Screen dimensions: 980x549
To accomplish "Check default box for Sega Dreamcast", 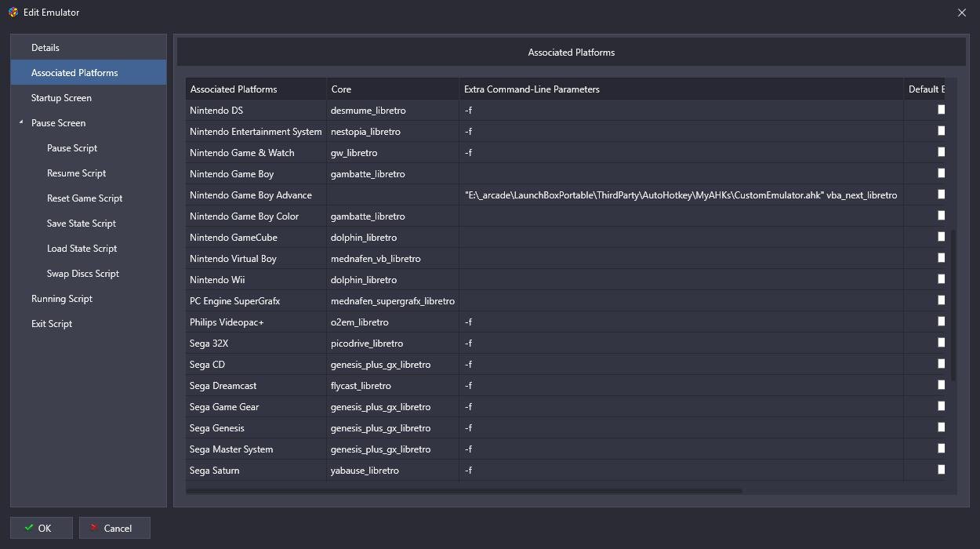I will 942,385.
